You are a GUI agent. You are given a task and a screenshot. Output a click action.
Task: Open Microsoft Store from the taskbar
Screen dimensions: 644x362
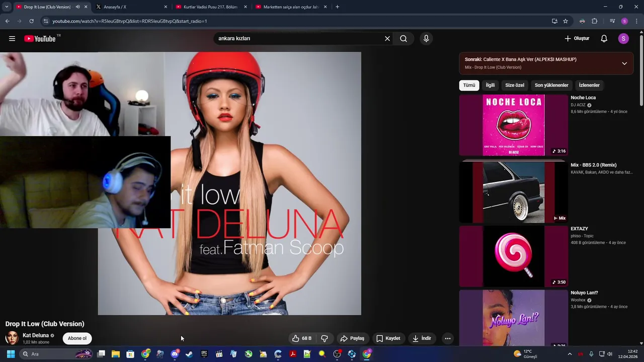pos(130,354)
